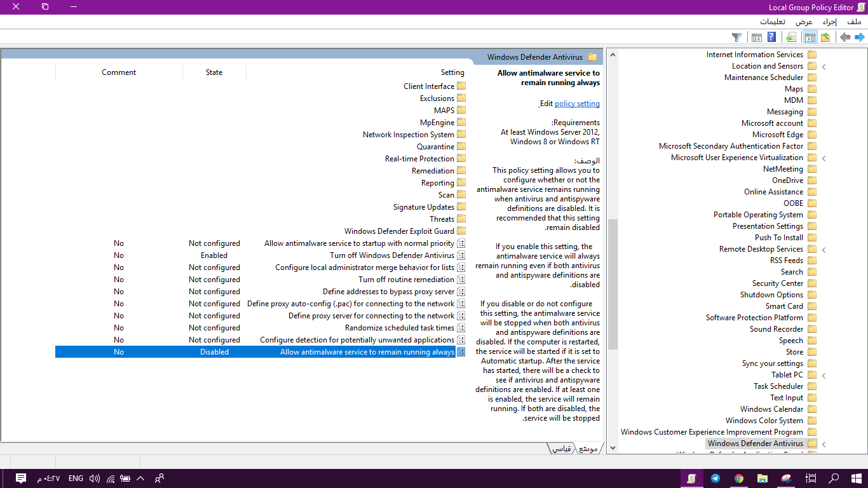The width and height of the screenshot is (868, 488).
Task: Select Task Scheduler in the tree
Action: point(778,386)
